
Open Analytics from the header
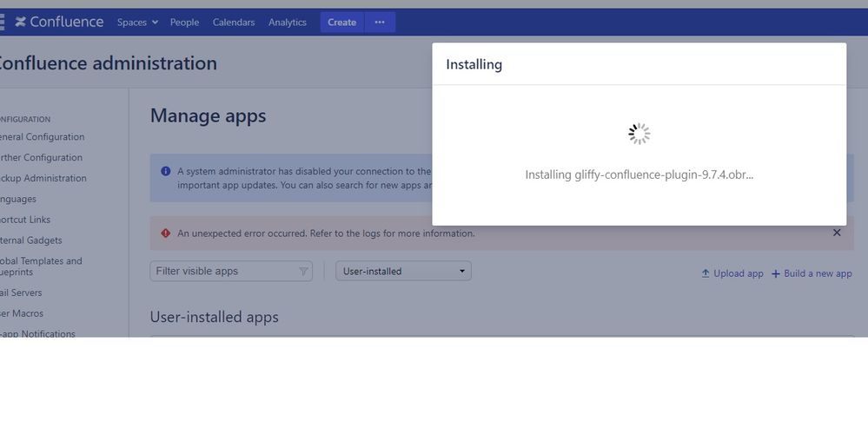point(288,22)
